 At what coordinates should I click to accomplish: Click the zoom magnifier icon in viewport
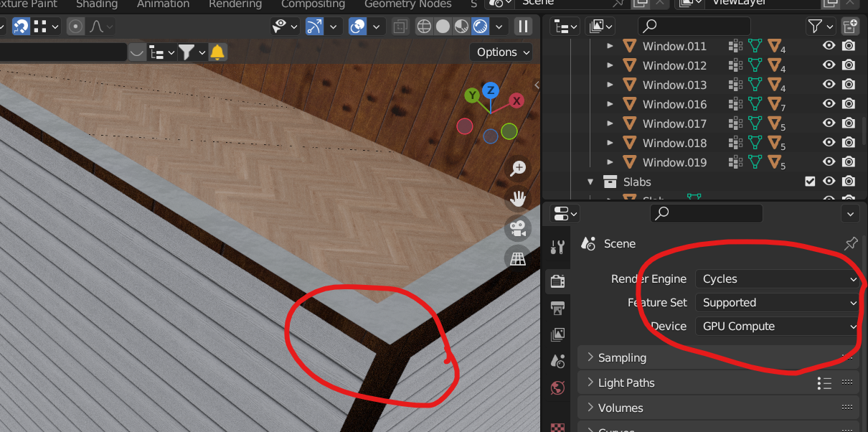coord(518,168)
